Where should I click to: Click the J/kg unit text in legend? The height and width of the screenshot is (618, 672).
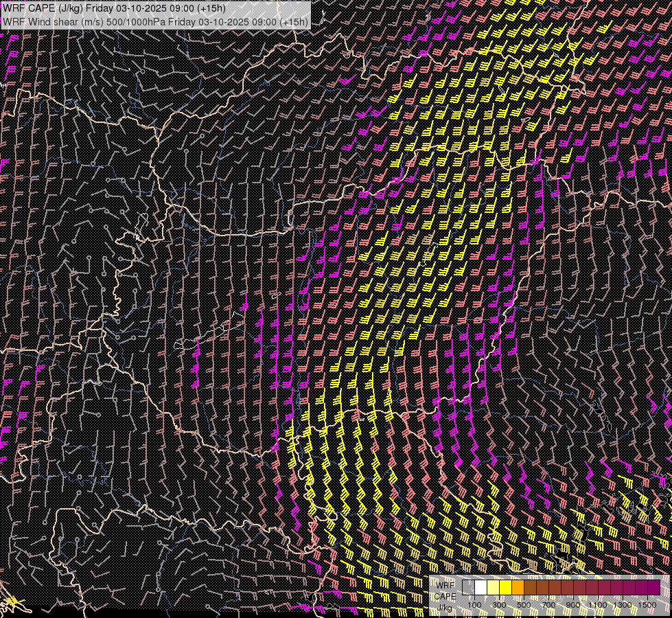pyautogui.click(x=445, y=607)
